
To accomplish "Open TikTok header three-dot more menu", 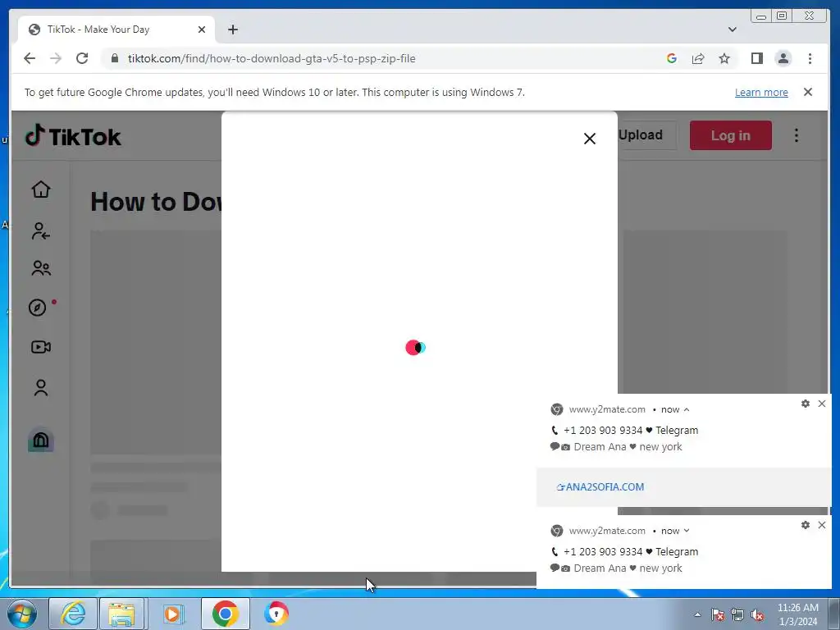I will pos(796,135).
